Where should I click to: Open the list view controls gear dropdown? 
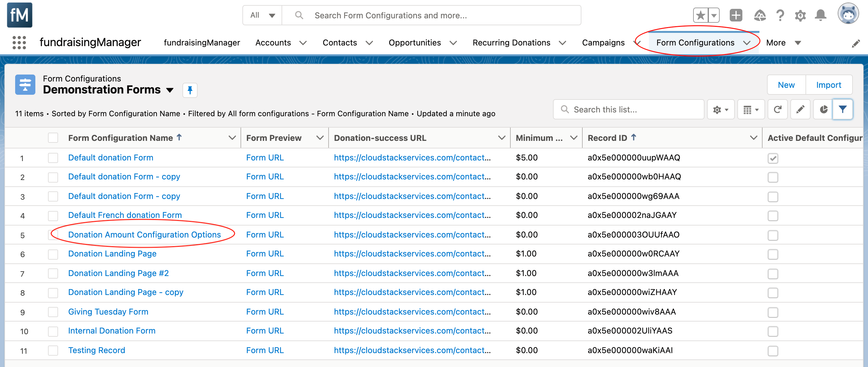(x=720, y=109)
